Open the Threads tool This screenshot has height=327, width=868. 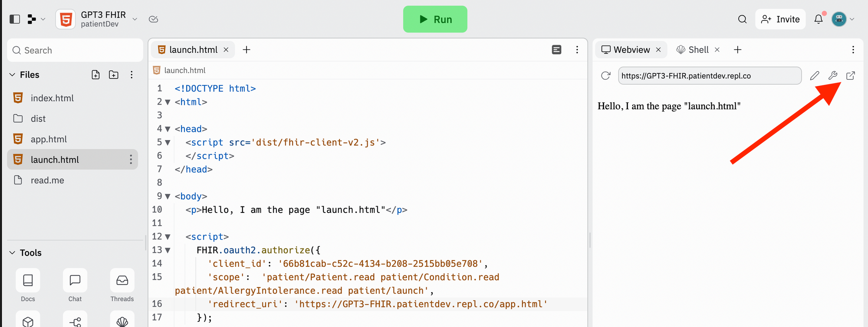point(122,285)
